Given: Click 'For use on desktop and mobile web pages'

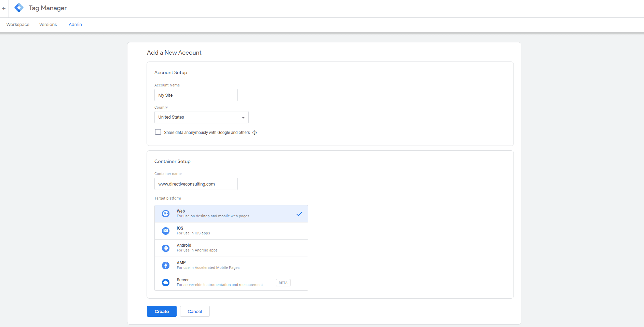Looking at the screenshot, I should 213,216.
